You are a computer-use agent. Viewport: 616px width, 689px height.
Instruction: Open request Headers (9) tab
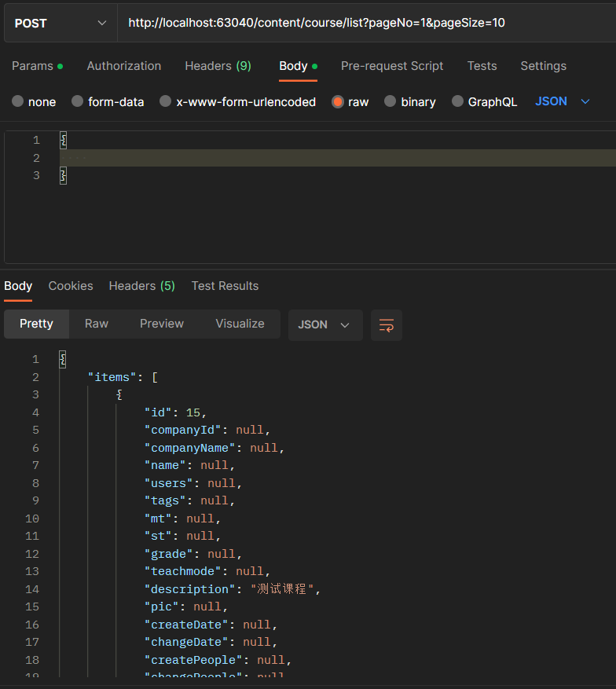pos(218,66)
